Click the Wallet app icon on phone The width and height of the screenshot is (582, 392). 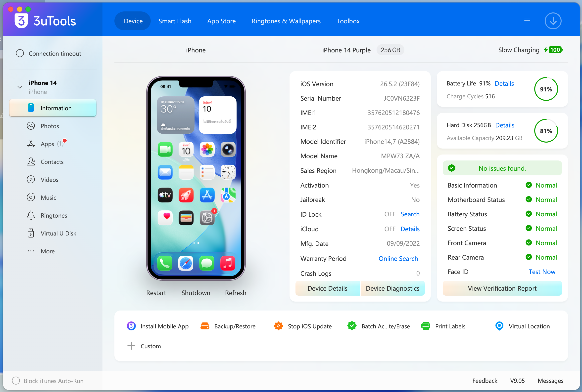point(186,218)
